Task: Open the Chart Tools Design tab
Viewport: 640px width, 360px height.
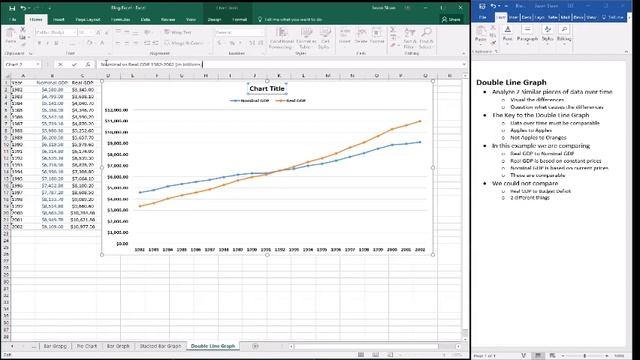Action: pos(214,19)
